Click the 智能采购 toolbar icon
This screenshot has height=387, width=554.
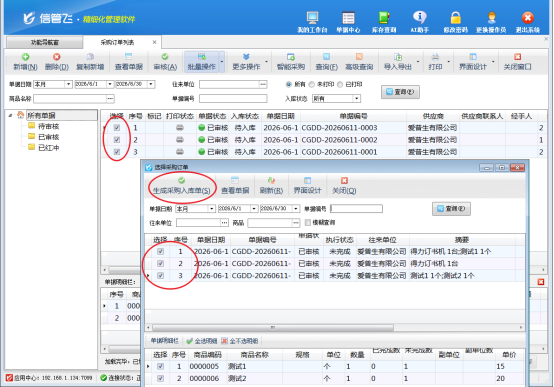[x=291, y=62]
